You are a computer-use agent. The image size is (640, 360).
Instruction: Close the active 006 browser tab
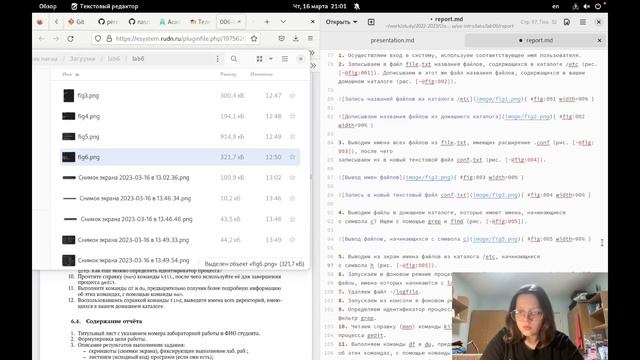pyautogui.click(x=239, y=22)
